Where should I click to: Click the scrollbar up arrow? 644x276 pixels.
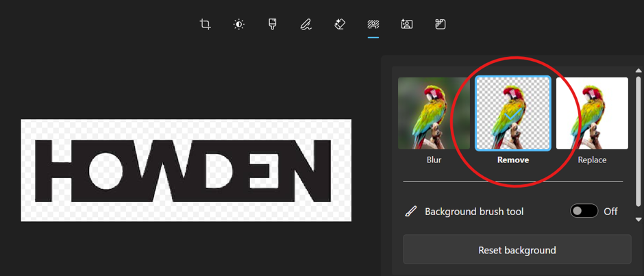pyautogui.click(x=639, y=71)
